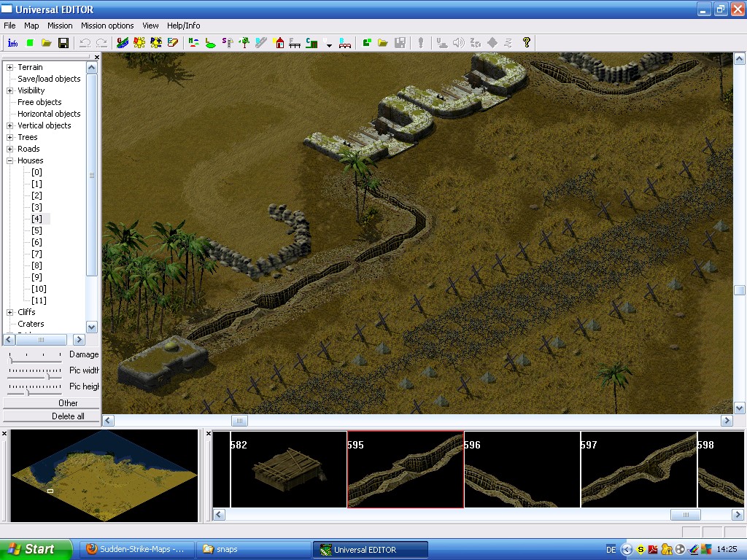Open the View menu

pyautogui.click(x=150, y=26)
